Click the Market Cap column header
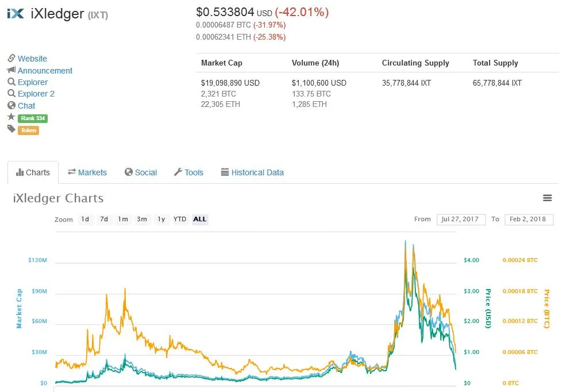Image resolution: width=578 pixels, height=392 pixels. pos(222,63)
